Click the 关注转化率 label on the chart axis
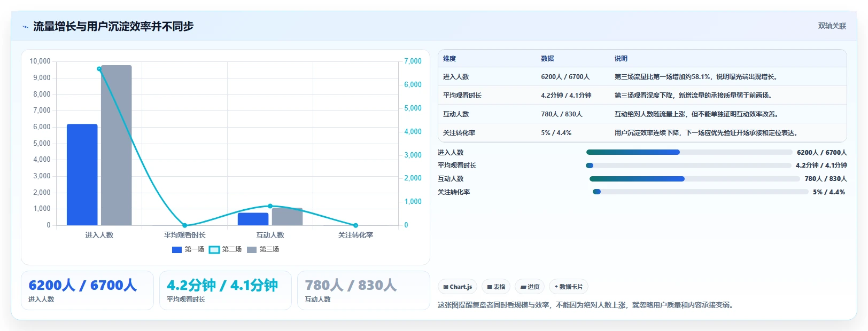Viewport: 868px width, 331px height. [355, 235]
